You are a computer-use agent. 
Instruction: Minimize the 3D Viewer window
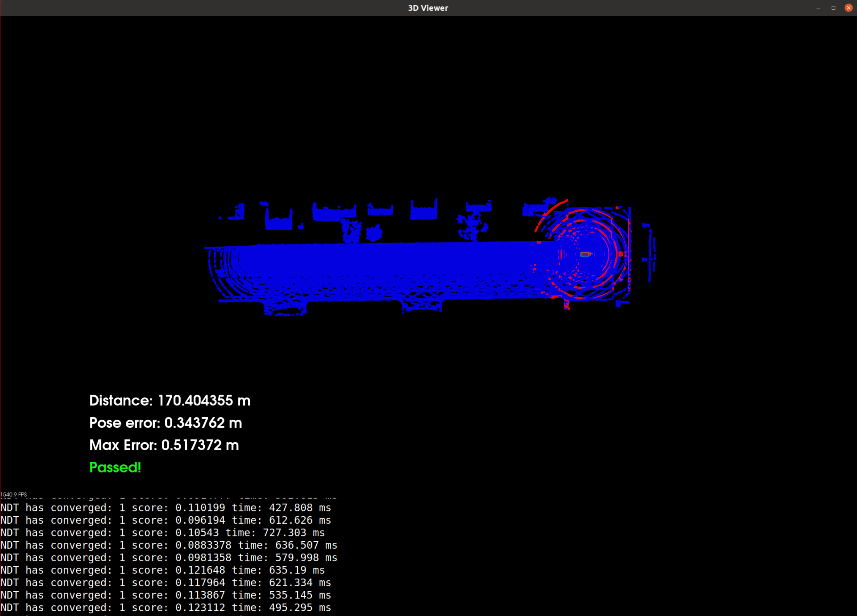818,8
